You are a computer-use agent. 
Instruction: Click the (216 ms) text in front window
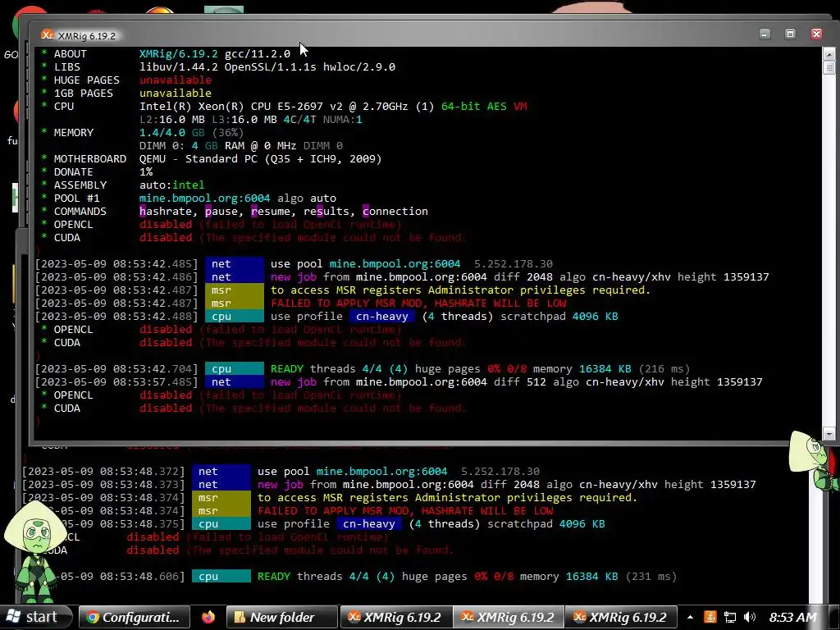(x=664, y=368)
